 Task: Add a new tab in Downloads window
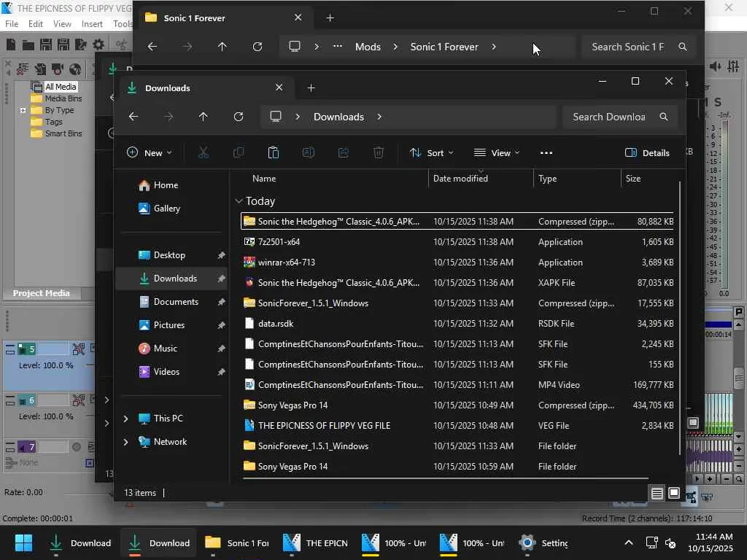(311, 88)
